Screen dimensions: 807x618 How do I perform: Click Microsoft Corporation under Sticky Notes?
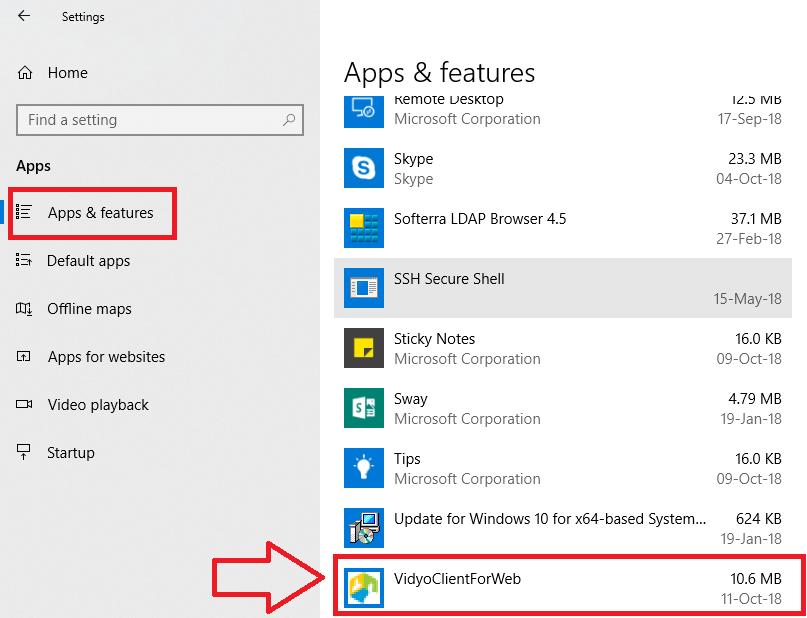pyautogui.click(x=467, y=359)
